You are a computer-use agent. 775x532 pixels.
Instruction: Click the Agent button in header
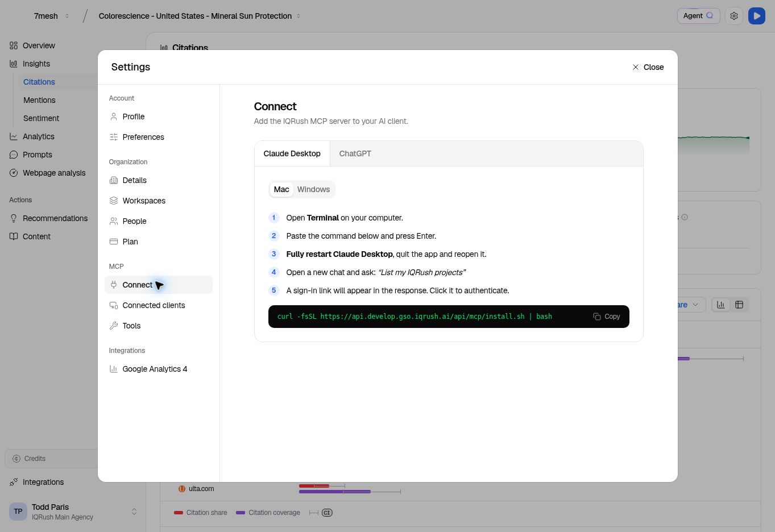pos(698,16)
